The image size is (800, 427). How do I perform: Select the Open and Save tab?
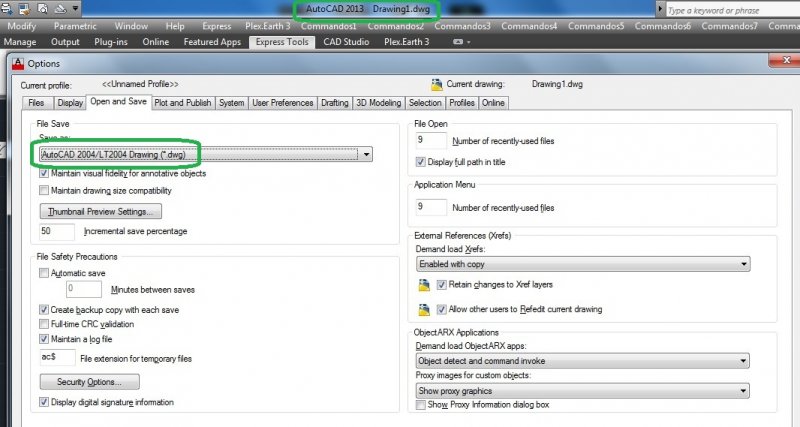point(118,102)
